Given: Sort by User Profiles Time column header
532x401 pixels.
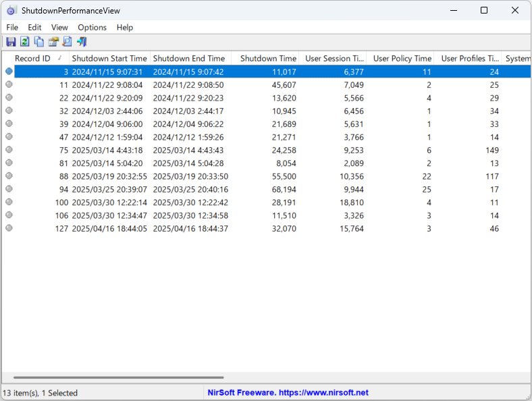Looking at the screenshot, I should (x=468, y=58).
